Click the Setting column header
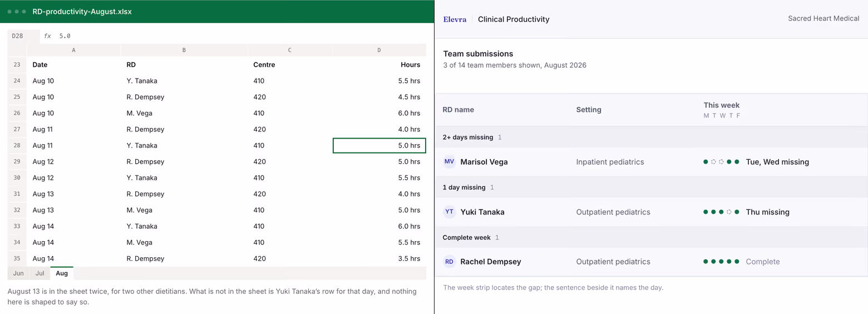Viewport: 868px width, 314px height. [589, 110]
